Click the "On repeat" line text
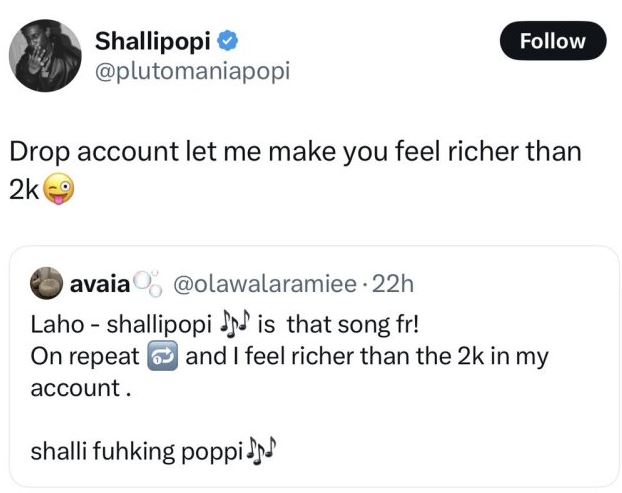Image resolution: width=622 pixels, height=493 pixels. 74,354
